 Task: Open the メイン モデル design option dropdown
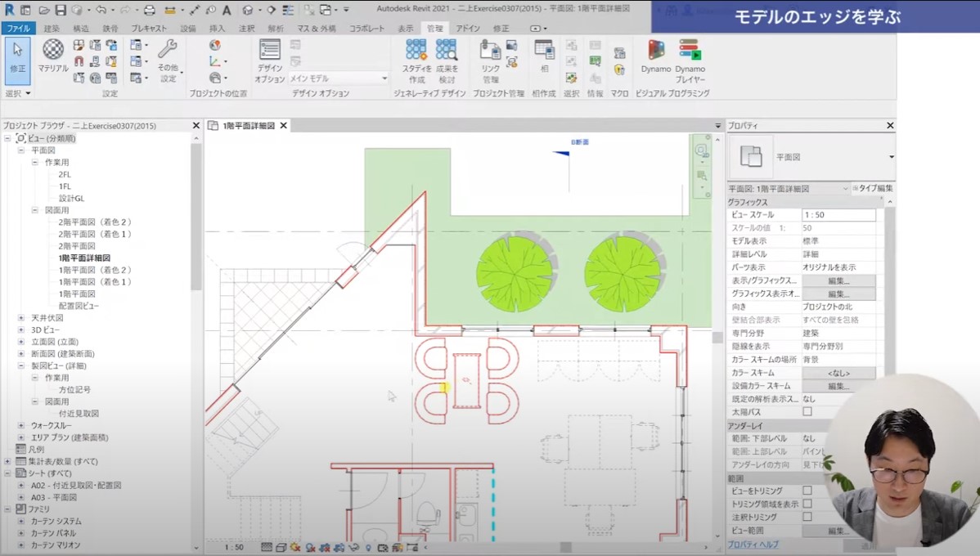[339, 78]
